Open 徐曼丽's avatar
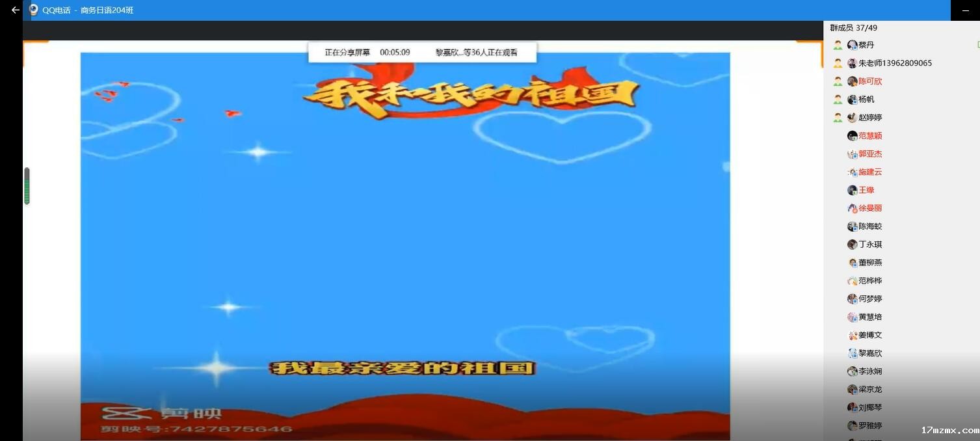The height and width of the screenshot is (441, 980). 852,208
